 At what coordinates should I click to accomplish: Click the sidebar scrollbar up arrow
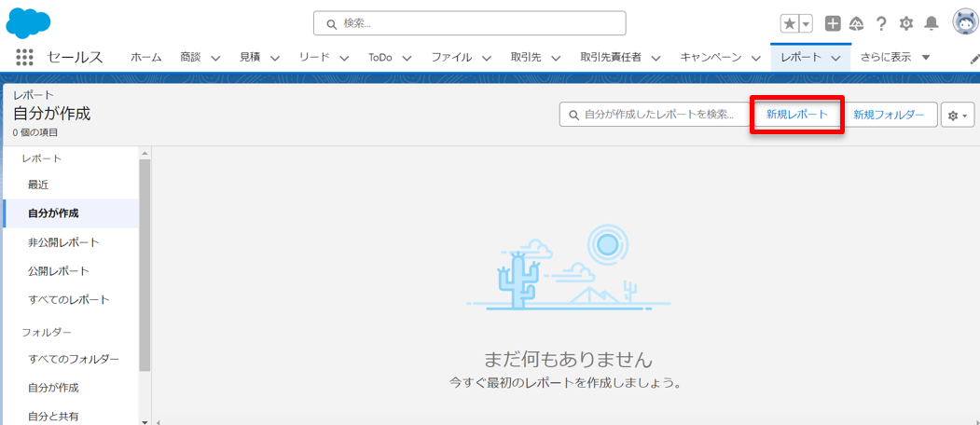[145, 153]
